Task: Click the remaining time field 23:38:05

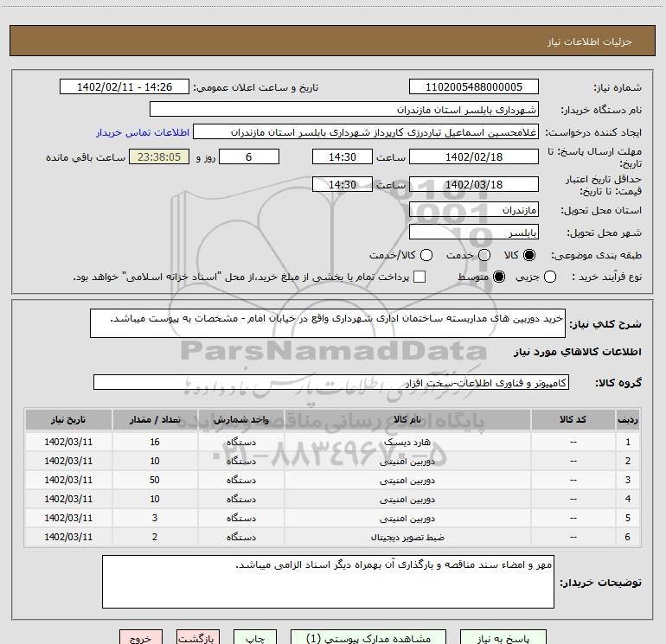Action: [159, 157]
